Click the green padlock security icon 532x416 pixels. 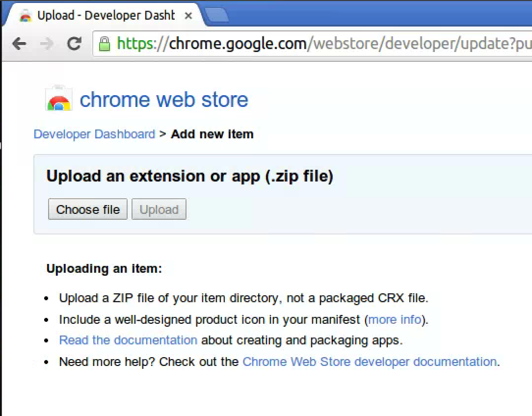(x=105, y=43)
